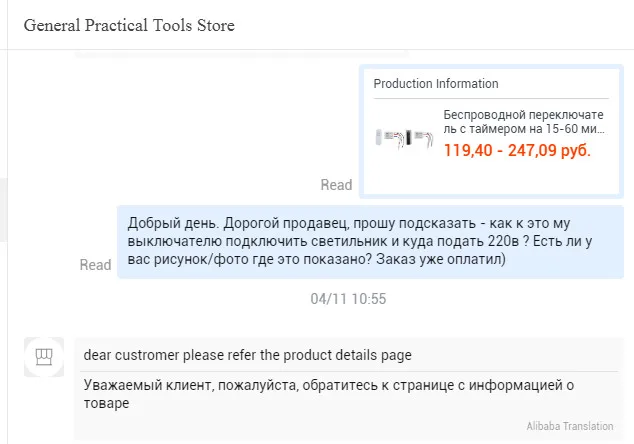Open product title starting with Беспроводной переключатель
This screenshot has height=444, width=634.
509,122
